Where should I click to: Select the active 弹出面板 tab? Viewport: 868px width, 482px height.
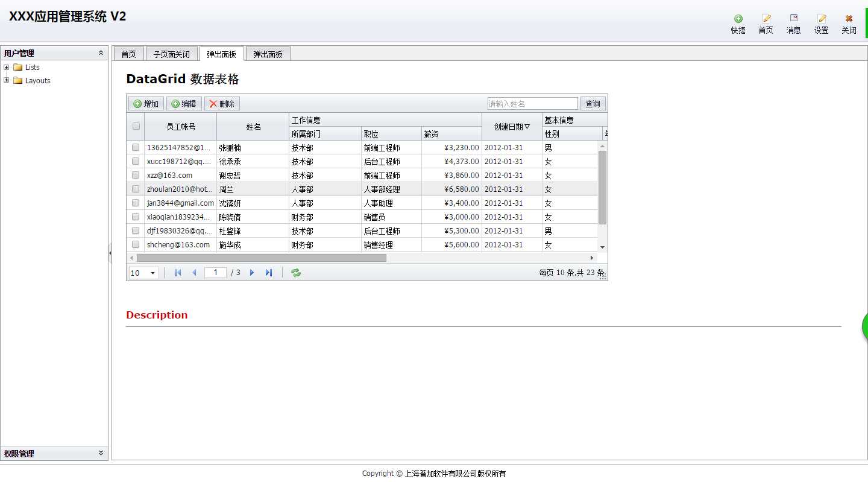tap(221, 54)
